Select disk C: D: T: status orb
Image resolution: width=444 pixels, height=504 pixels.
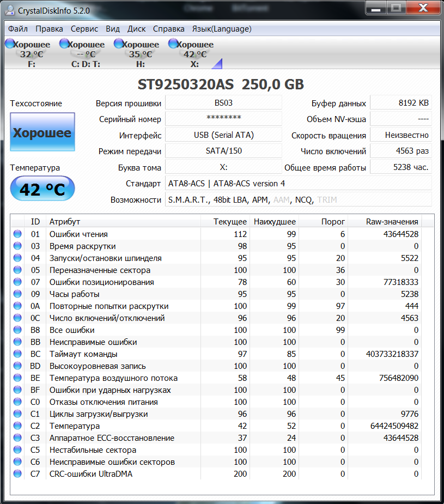pos(64,44)
